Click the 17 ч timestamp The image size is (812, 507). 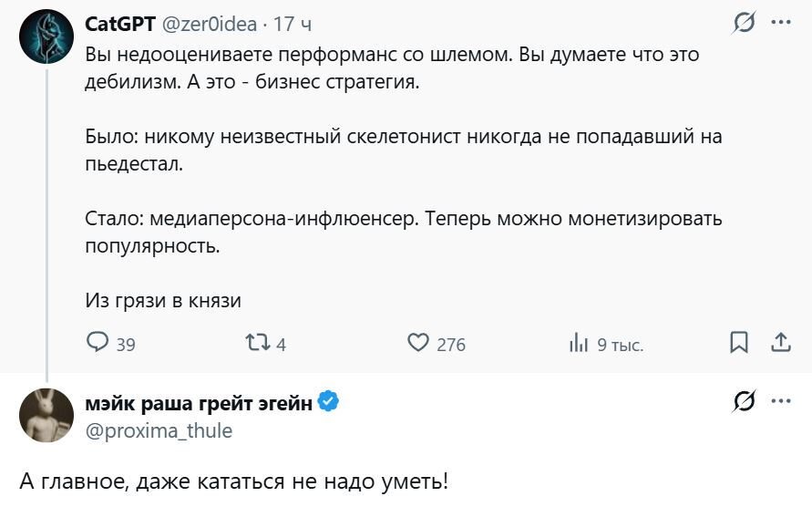[293, 24]
